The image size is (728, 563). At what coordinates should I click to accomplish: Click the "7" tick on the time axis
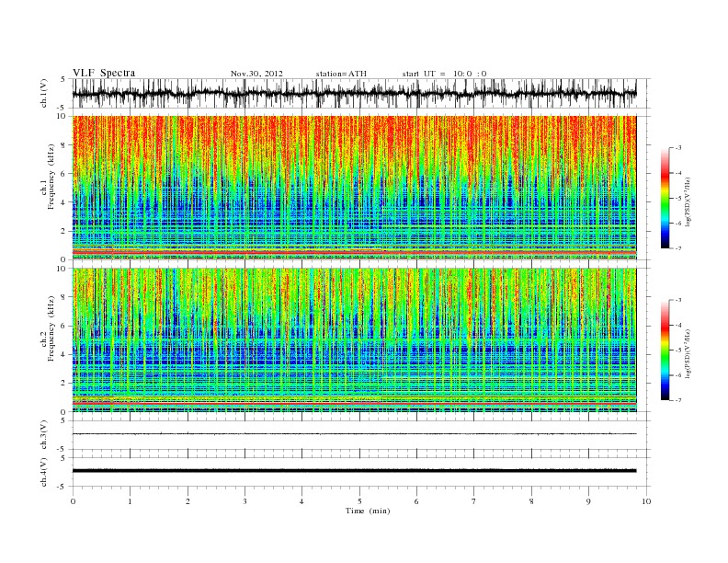[474, 501]
